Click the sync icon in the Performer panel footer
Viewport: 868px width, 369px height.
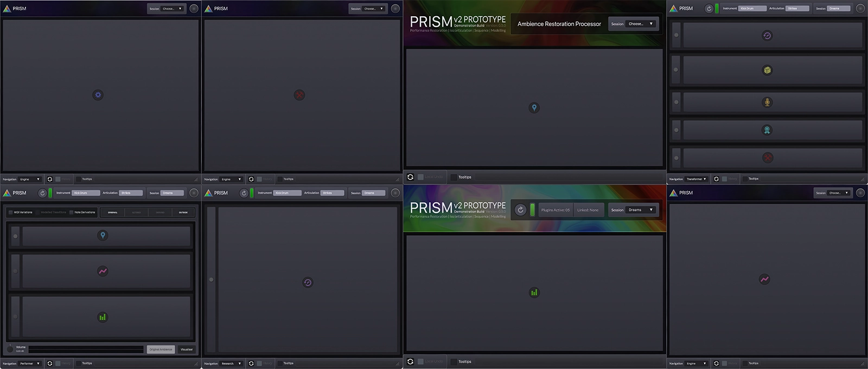pos(50,364)
